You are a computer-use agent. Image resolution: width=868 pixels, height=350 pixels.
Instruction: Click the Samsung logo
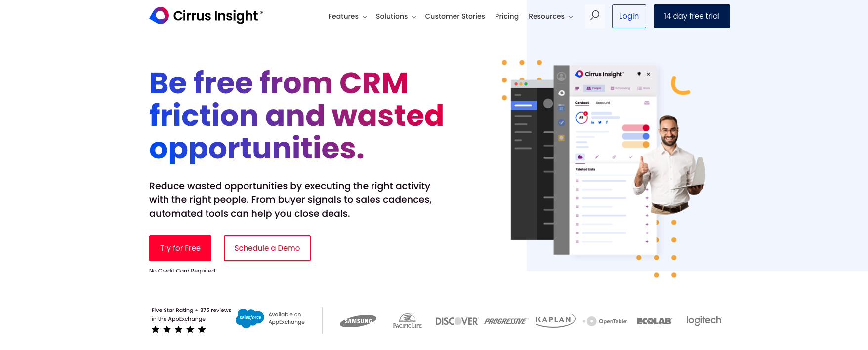(x=358, y=321)
